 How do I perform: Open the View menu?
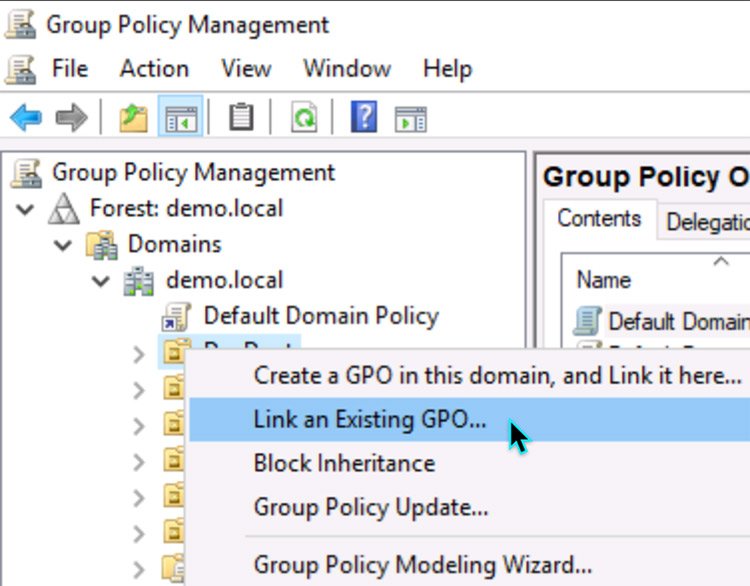(x=246, y=69)
